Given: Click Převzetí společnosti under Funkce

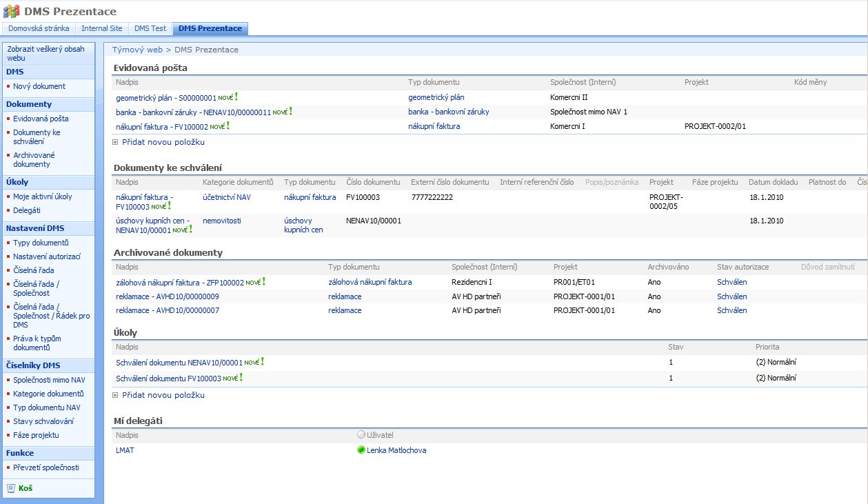Looking at the screenshot, I should coord(46,467).
